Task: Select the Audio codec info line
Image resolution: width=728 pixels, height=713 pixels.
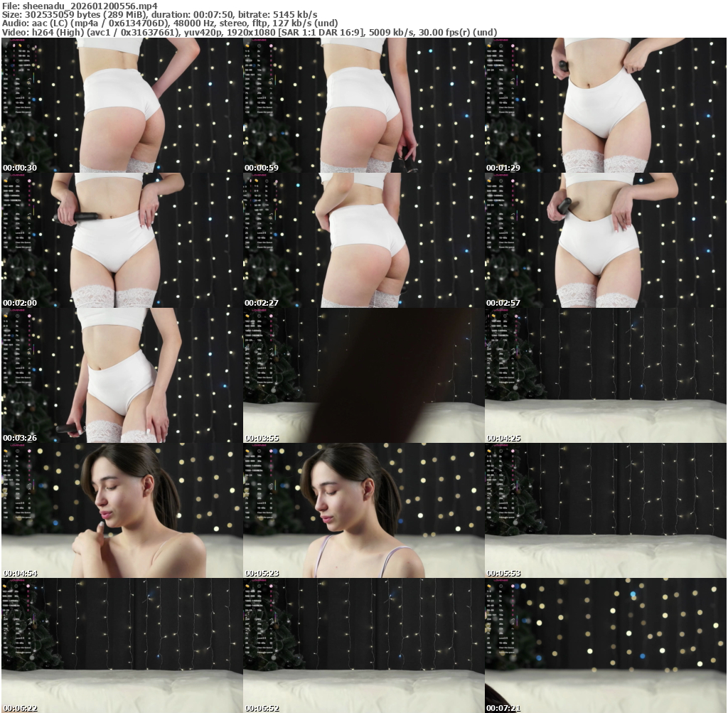Action: pyautogui.click(x=170, y=23)
